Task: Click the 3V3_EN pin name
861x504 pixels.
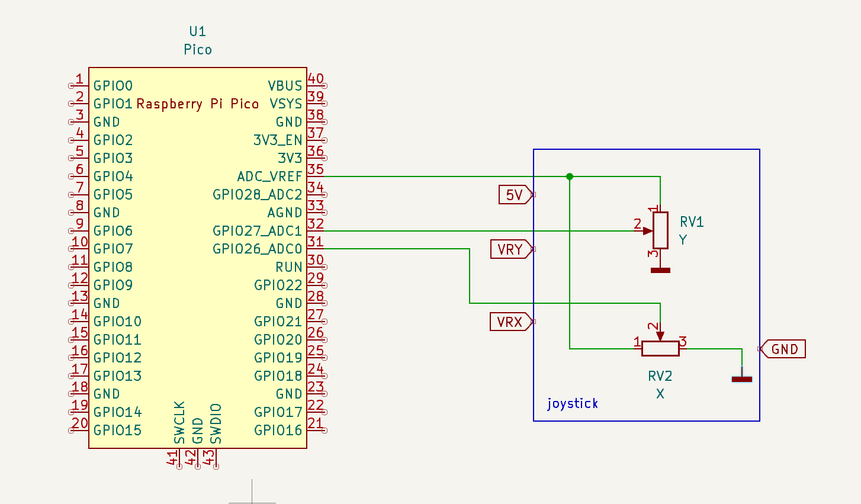Action: 278,140
